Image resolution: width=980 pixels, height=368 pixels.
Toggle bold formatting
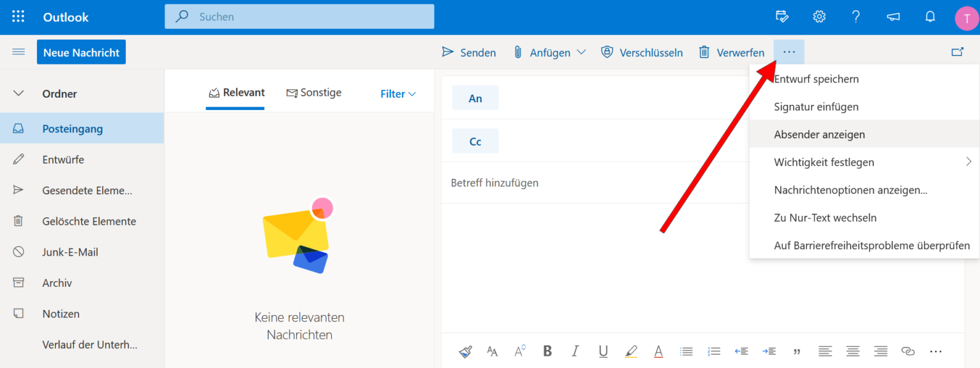(547, 351)
